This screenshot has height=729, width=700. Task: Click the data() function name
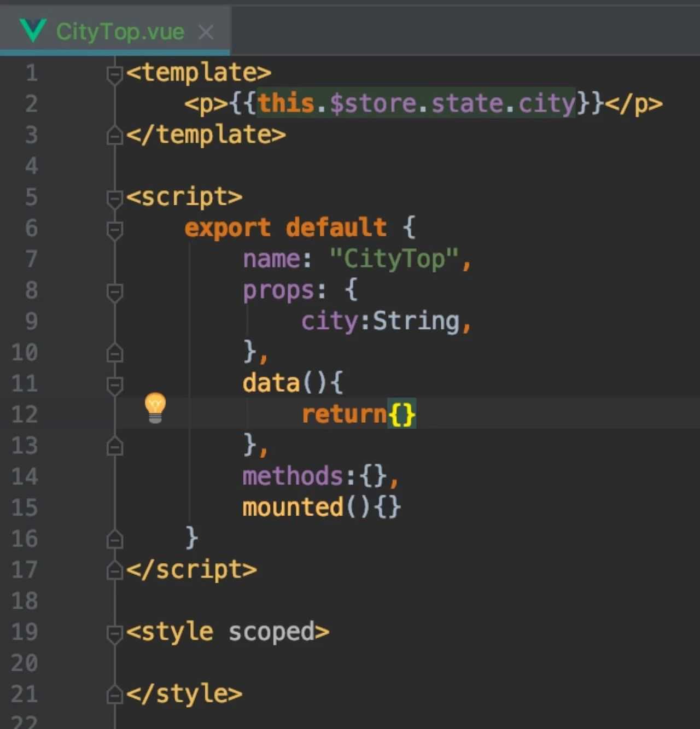(271, 383)
